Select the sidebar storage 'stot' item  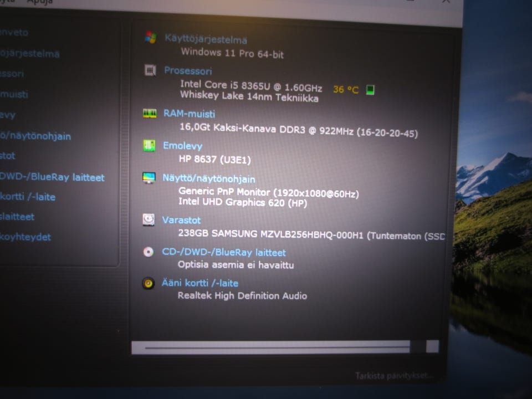(7, 156)
